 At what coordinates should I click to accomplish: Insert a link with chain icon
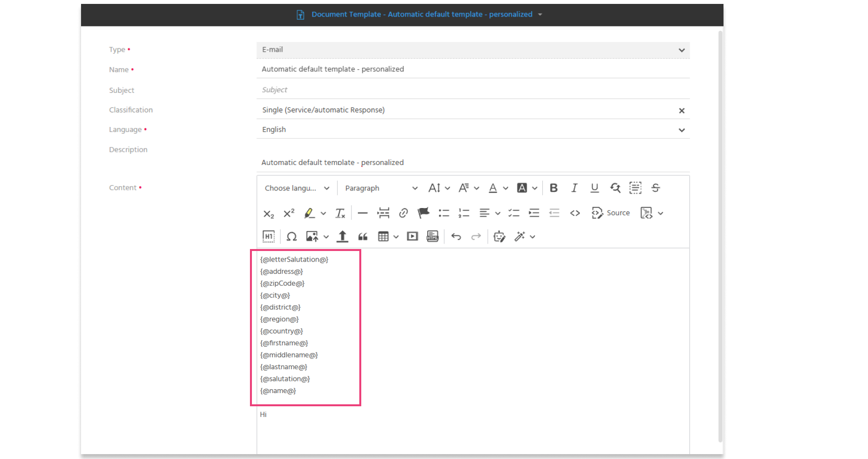click(x=403, y=213)
